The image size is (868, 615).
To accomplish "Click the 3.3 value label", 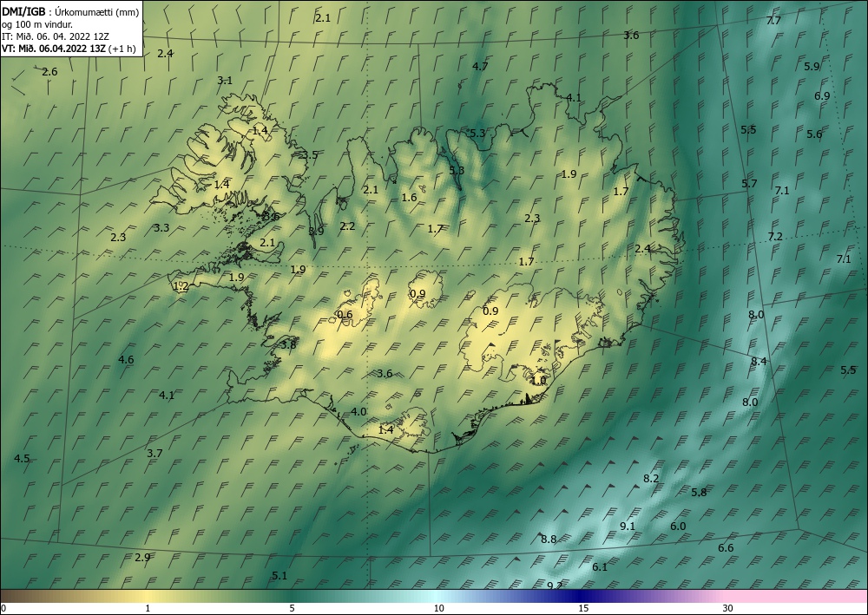I will click(161, 227).
